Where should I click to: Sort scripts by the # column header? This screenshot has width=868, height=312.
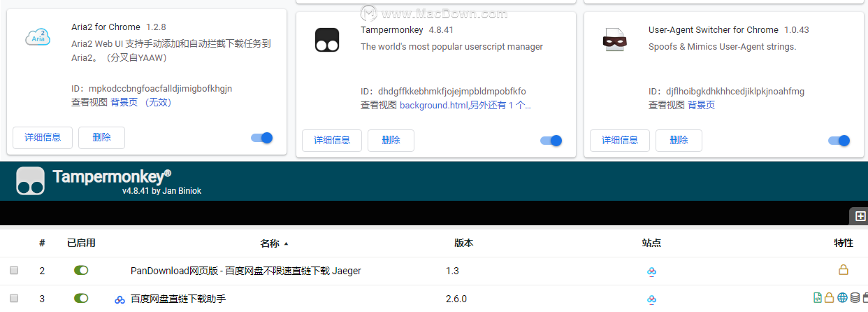pyautogui.click(x=42, y=243)
